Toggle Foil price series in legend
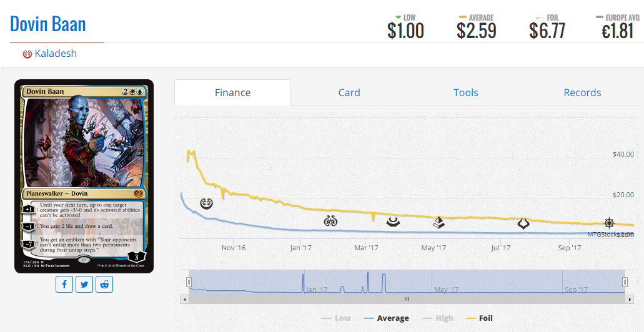 pos(480,318)
